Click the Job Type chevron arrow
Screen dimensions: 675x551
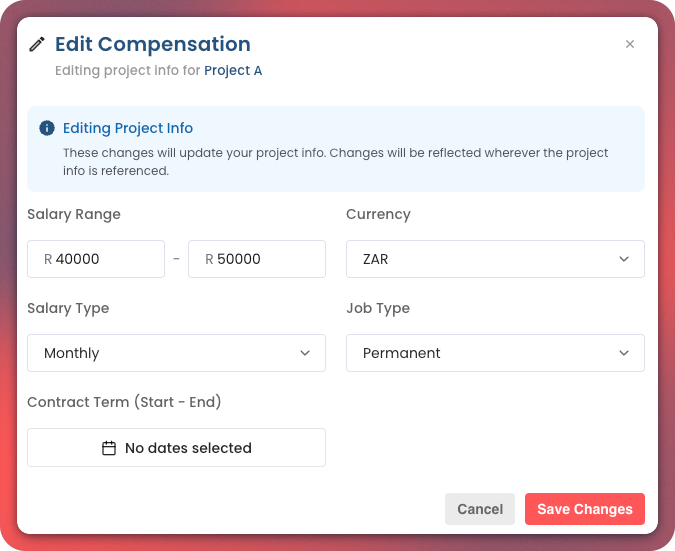coord(624,353)
